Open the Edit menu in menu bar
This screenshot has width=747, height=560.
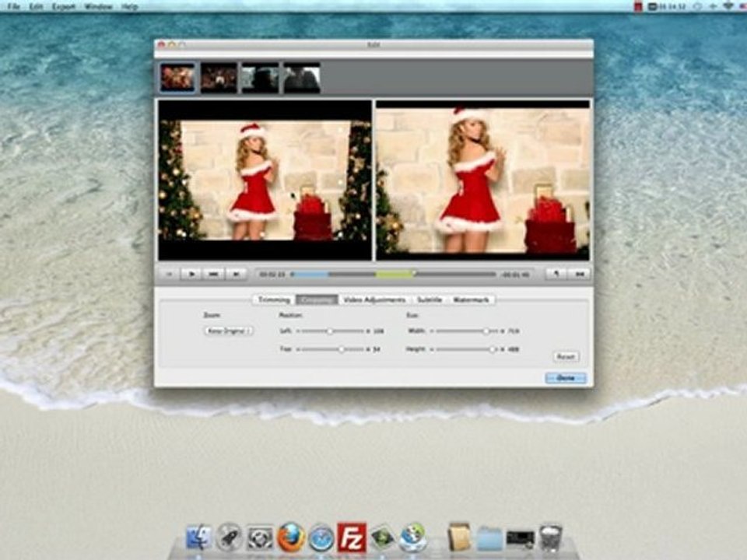37,6
